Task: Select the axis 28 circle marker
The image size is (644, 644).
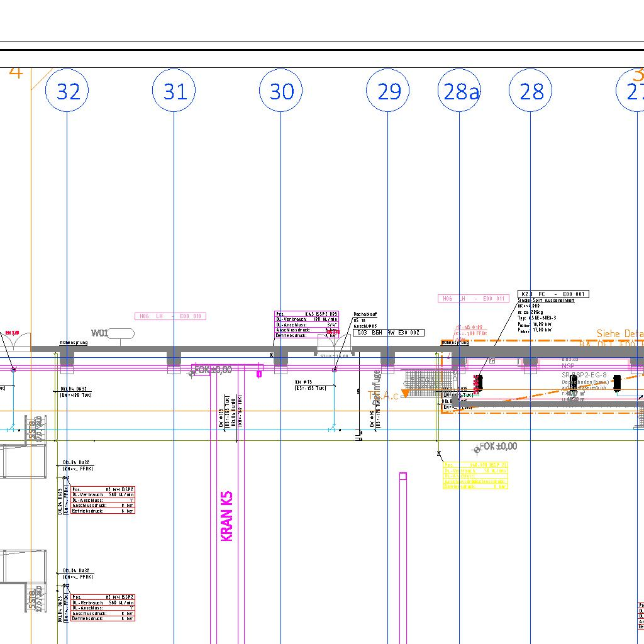Action: coord(531,91)
